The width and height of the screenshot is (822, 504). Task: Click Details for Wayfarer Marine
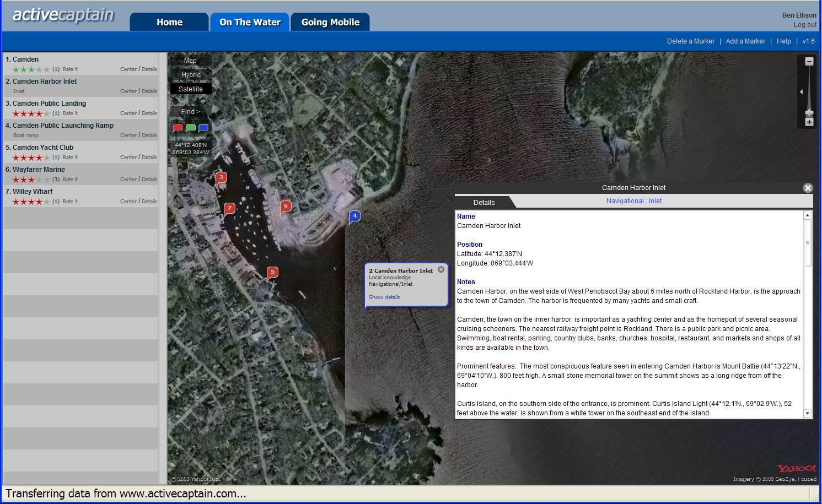point(149,180)
